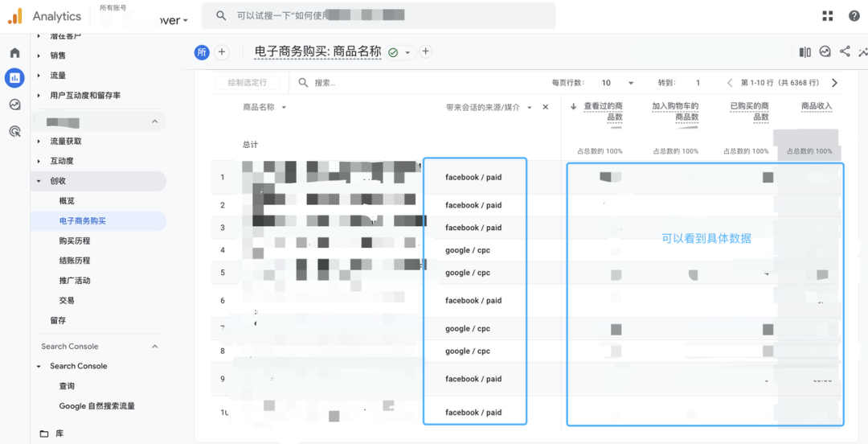Screen dimensions: 868x444
Task: Click row 9 facebook / paid cell
Action: (473, 379)
